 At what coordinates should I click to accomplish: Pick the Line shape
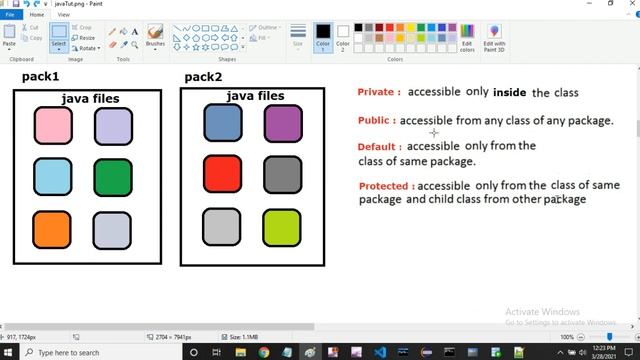[177, 29]
